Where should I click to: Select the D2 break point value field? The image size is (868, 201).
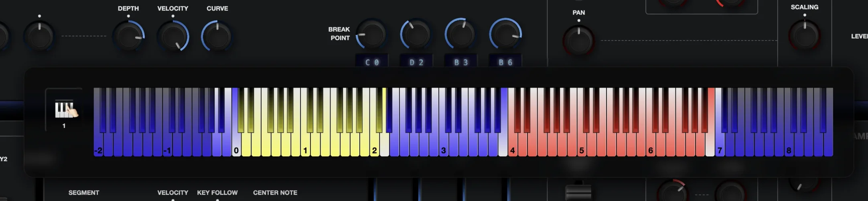[x=416, y=62]
